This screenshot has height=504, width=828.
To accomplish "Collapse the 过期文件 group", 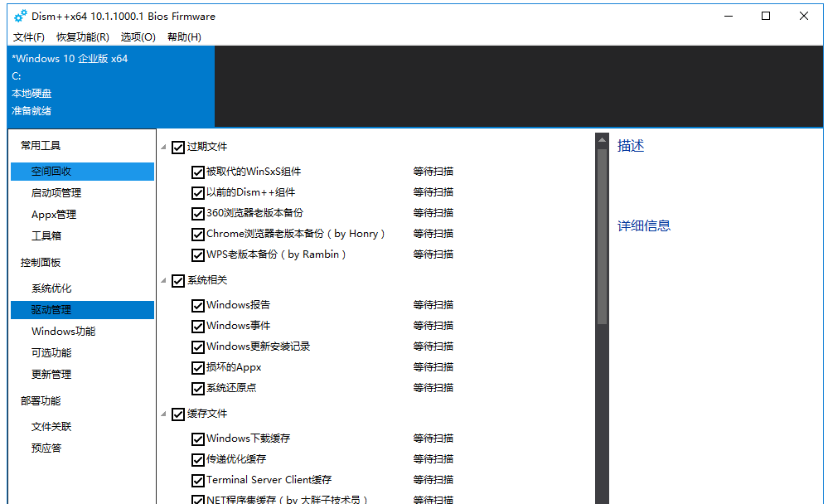I will point(162,147).
